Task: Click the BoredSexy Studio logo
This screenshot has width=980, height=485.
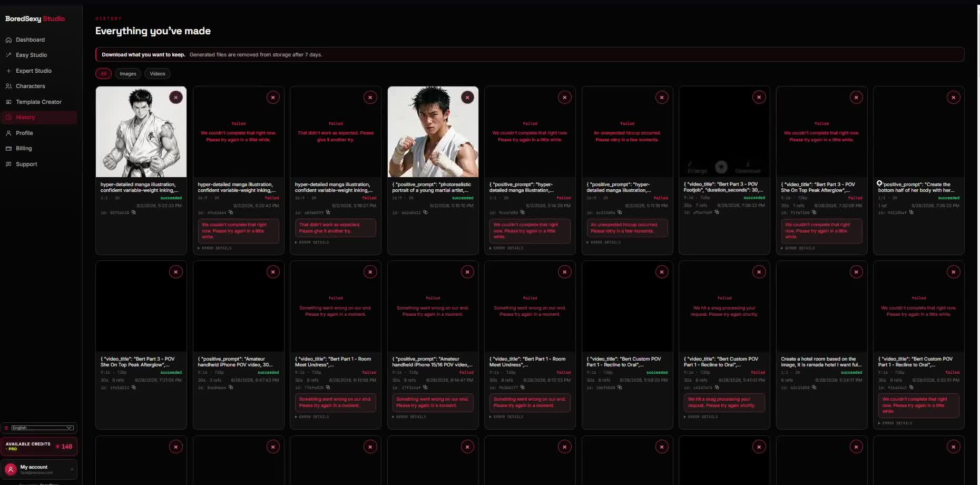Action: click(x=35, y=18)
